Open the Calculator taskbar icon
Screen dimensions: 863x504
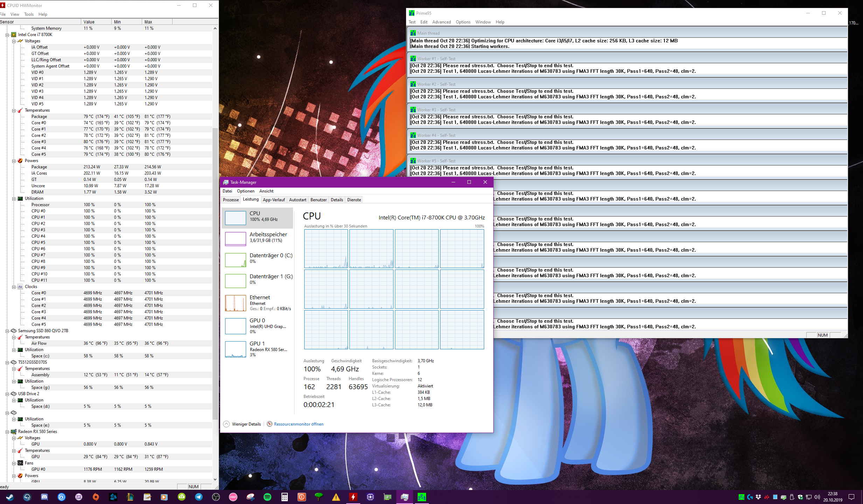pos(284,497)
